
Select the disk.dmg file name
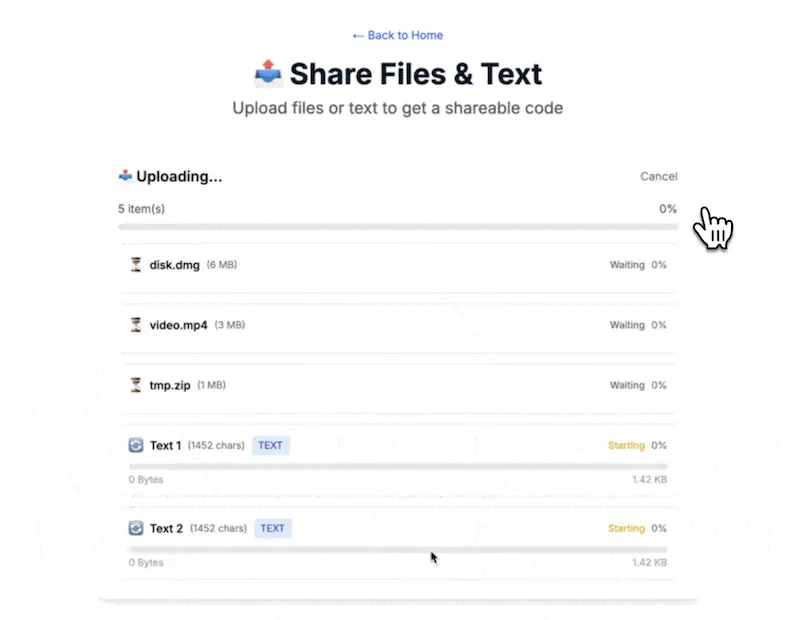point(174,265)
